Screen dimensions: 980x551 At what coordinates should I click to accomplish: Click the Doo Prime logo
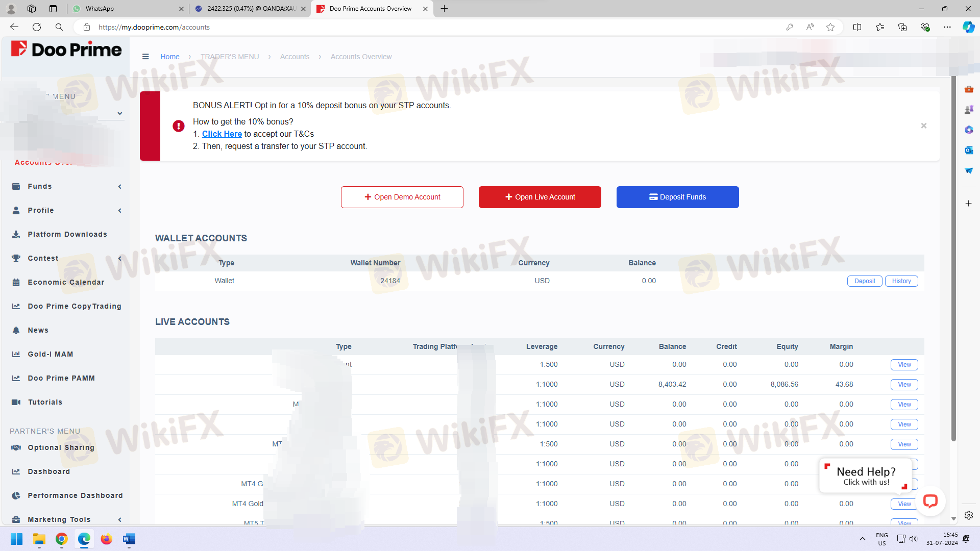coord(66,49)
